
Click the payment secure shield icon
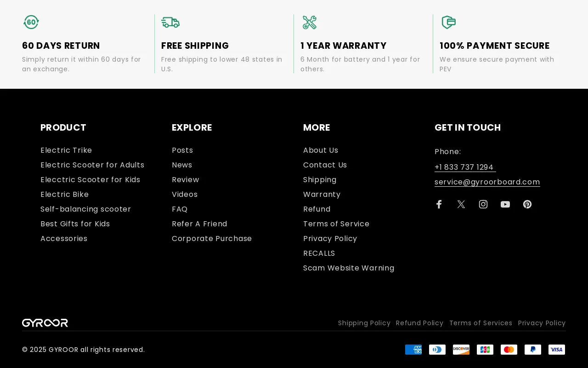point(448,22)
